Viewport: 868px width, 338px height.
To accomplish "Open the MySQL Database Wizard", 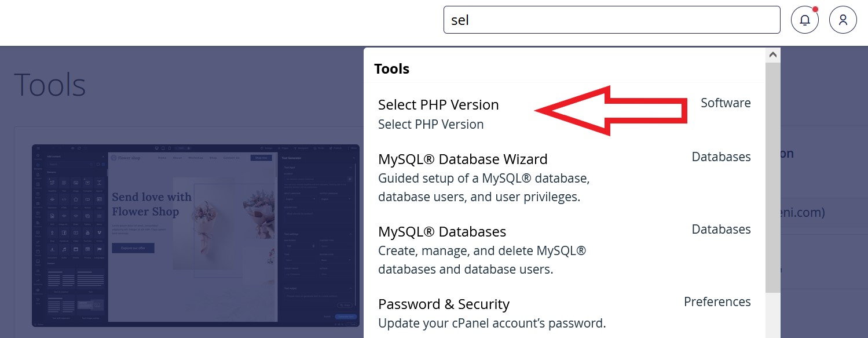I will 463,159.
